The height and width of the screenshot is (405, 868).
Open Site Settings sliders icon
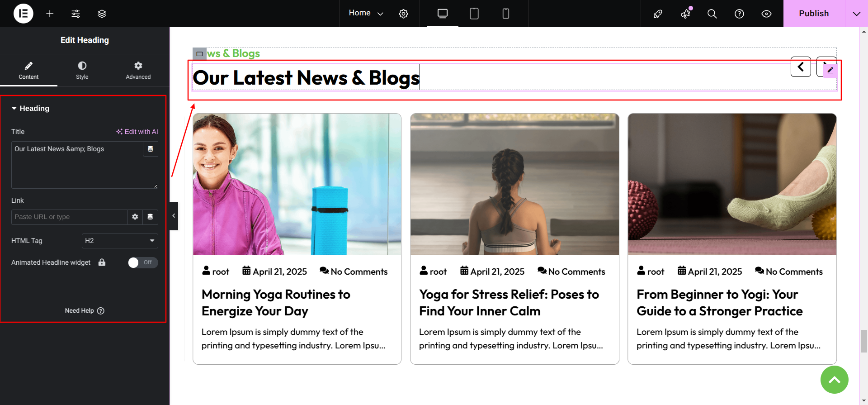[x=76, y=14]
